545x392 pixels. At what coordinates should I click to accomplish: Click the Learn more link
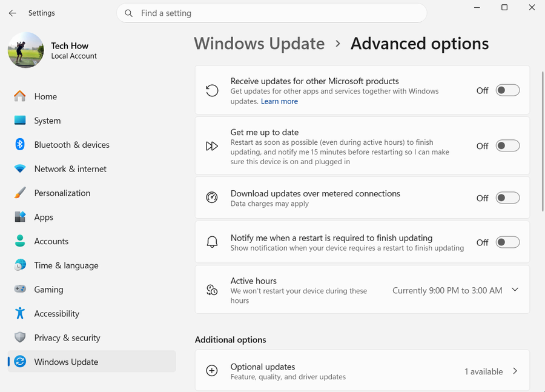pos(279,101)
